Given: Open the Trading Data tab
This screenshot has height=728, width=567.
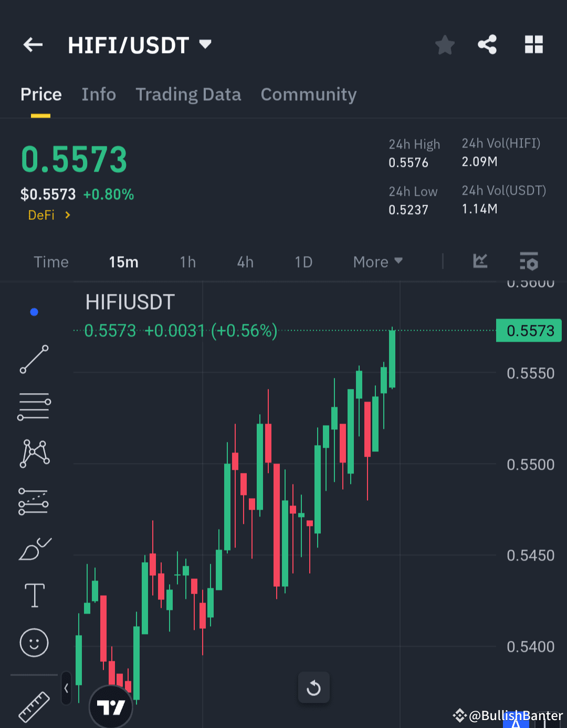Looking at the screenshot, I should point(188,94).
